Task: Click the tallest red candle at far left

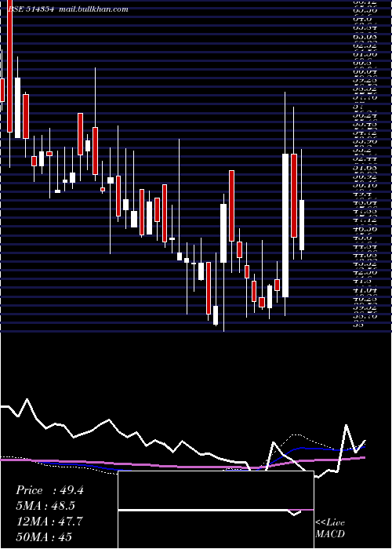Action: pos(9,66)
